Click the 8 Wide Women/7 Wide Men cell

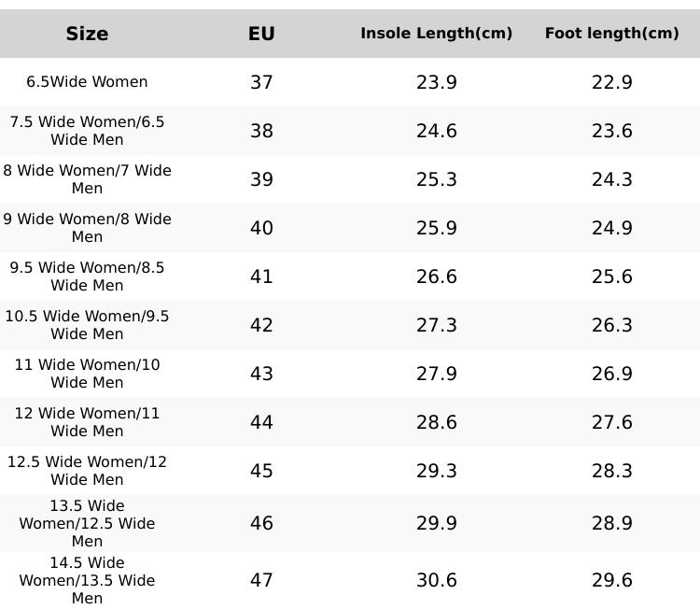point(87,179)
